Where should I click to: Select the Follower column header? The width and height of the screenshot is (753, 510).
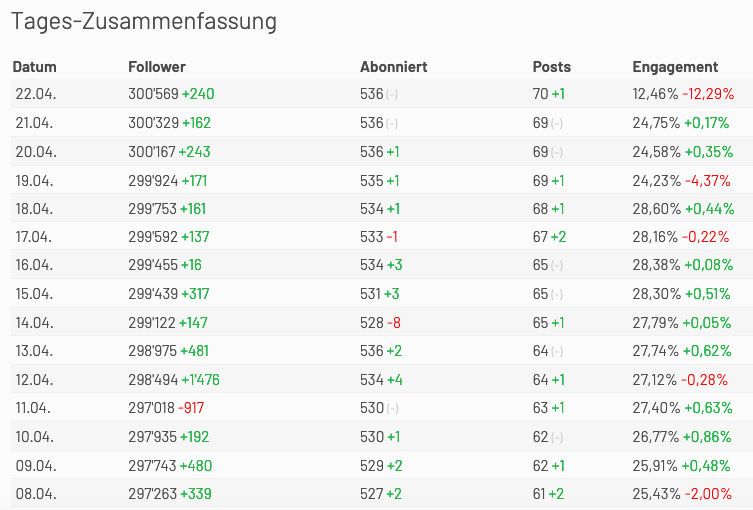157,67
